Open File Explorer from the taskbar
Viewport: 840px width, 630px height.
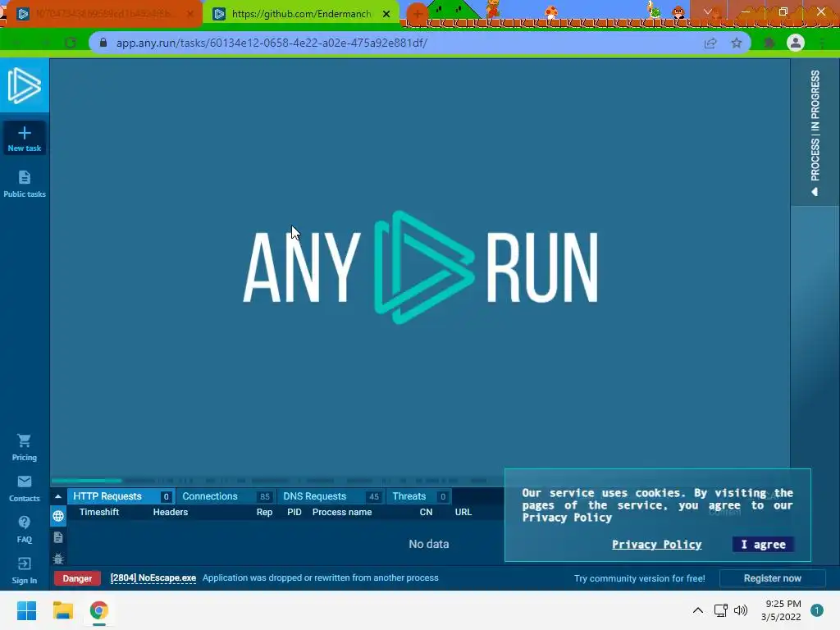coord(62,610)
